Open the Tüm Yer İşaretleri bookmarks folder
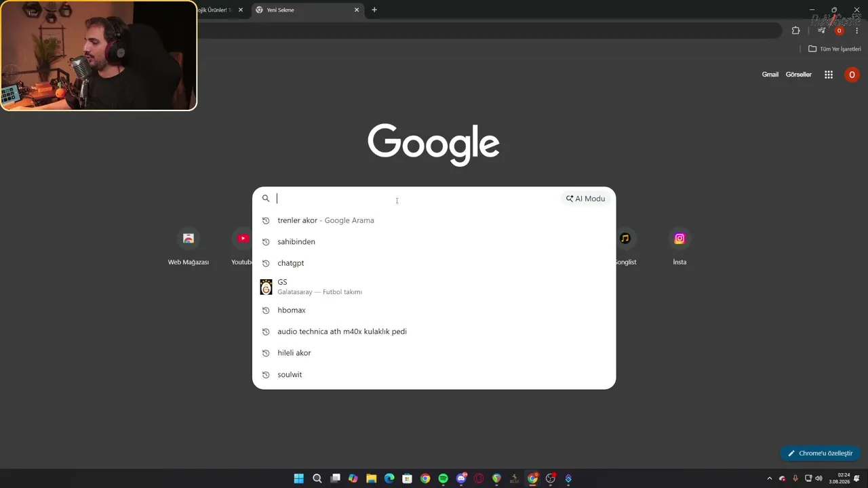Image resolution: width=868 pixels, height=488 pixels. pyautogui.click(x=835, y=49)
